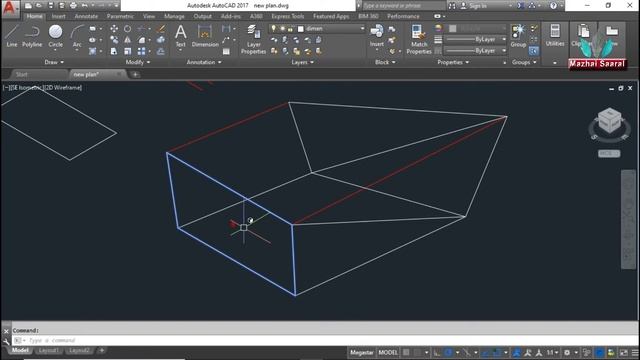Open annotation scale 1:1 dropdown
The height and width of the screenshot is (360, 640).
click(x=552, y=353)
